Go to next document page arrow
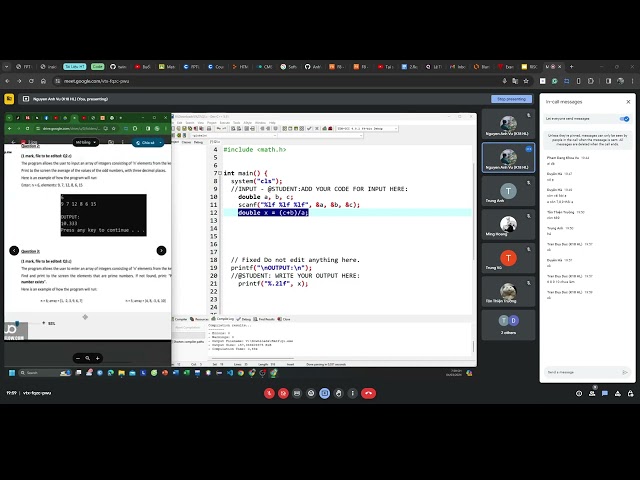This screenshot has width=640, height=480. (161, 250)
